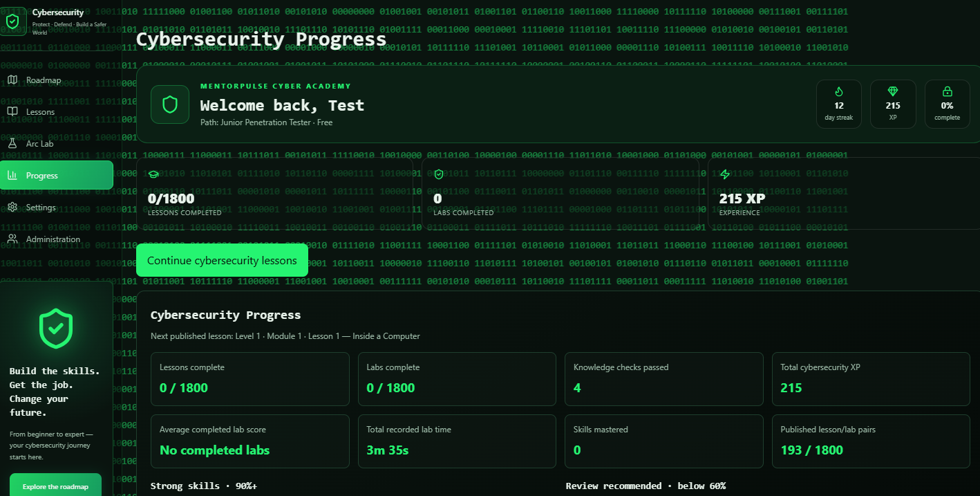
Task: Click the Strong skills 90%+ heading
Action: pyautogui.click(x=204, y=486)
